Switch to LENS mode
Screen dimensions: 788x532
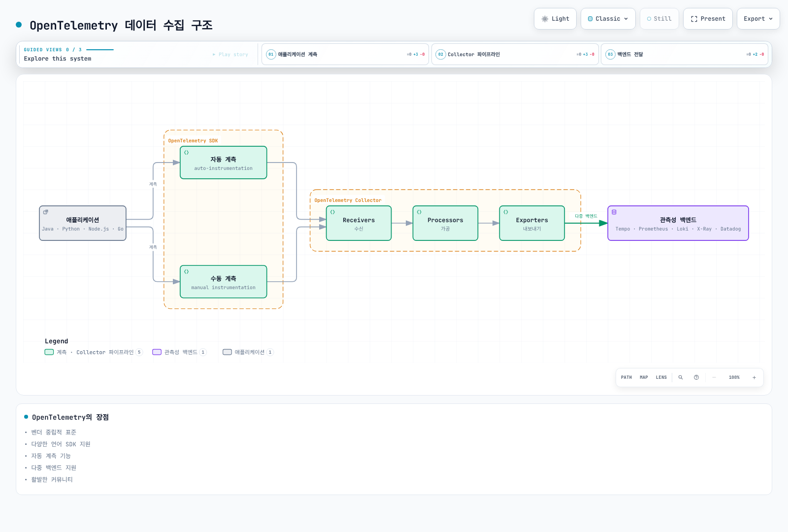[661, 377]
